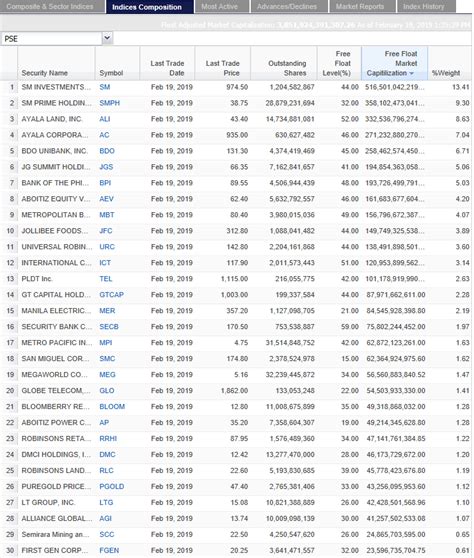Open the ALI symbol link
474x558 pixels.
[105, 119]
